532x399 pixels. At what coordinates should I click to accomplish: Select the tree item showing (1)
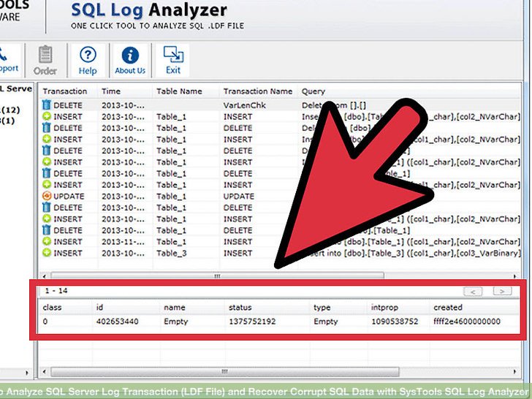[7, 121]
